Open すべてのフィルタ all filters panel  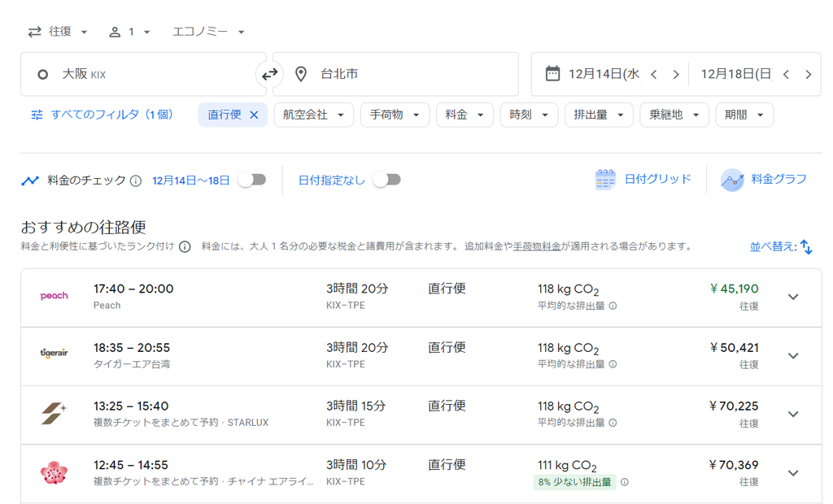point(102,115)
